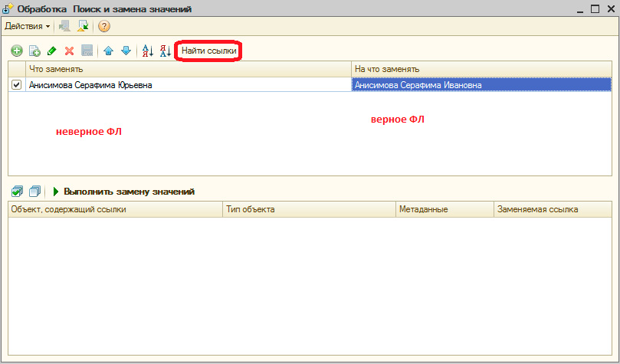This screenshot has width=620, height=364.
Task: Click the 'Тип объекта' column header
Action: (309, 208)
